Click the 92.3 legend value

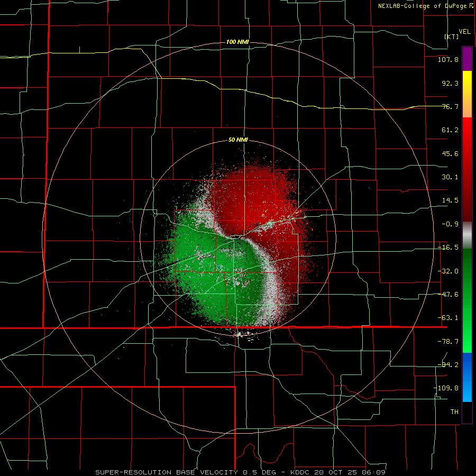point(450,83)
